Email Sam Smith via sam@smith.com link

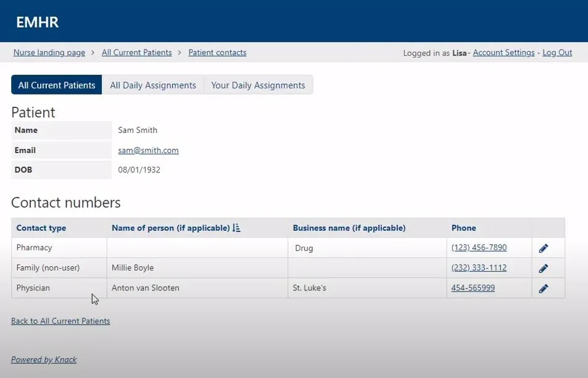[x=148, y=150]
